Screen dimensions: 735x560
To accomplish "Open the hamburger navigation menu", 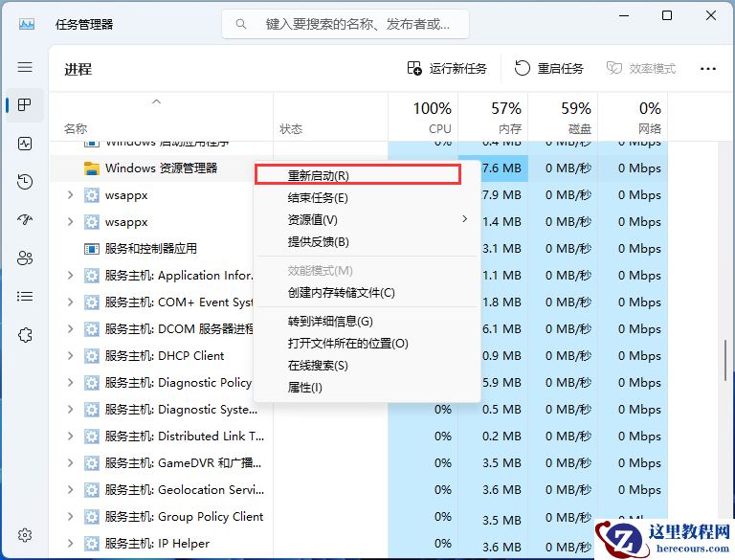I will [25, 67].
